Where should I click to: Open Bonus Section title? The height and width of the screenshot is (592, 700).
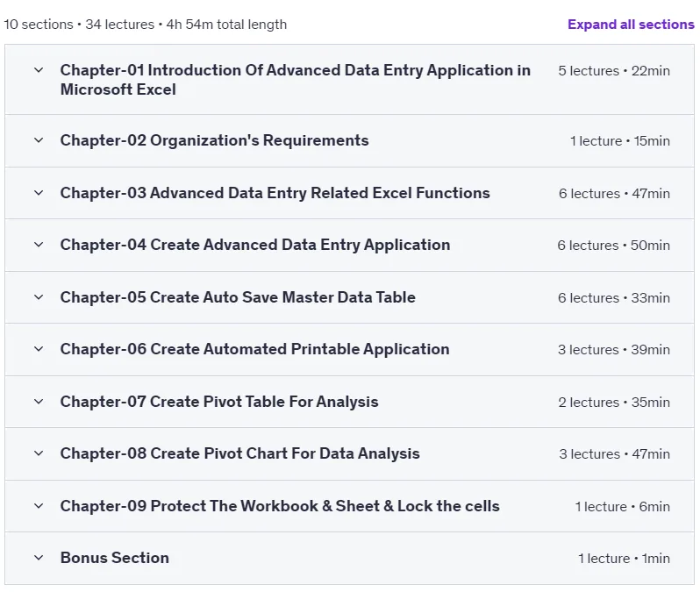[x=115, y=558]
